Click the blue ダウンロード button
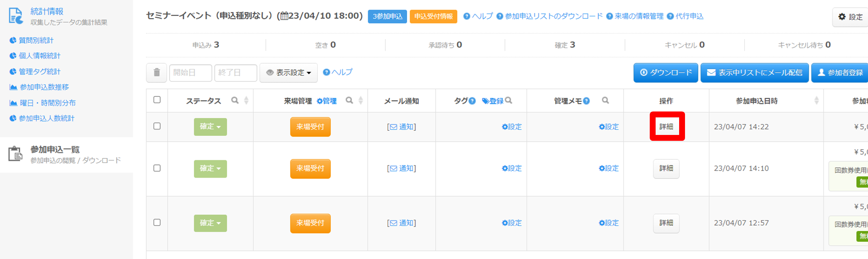Screen dimensions: 868x259 point(666,73)
